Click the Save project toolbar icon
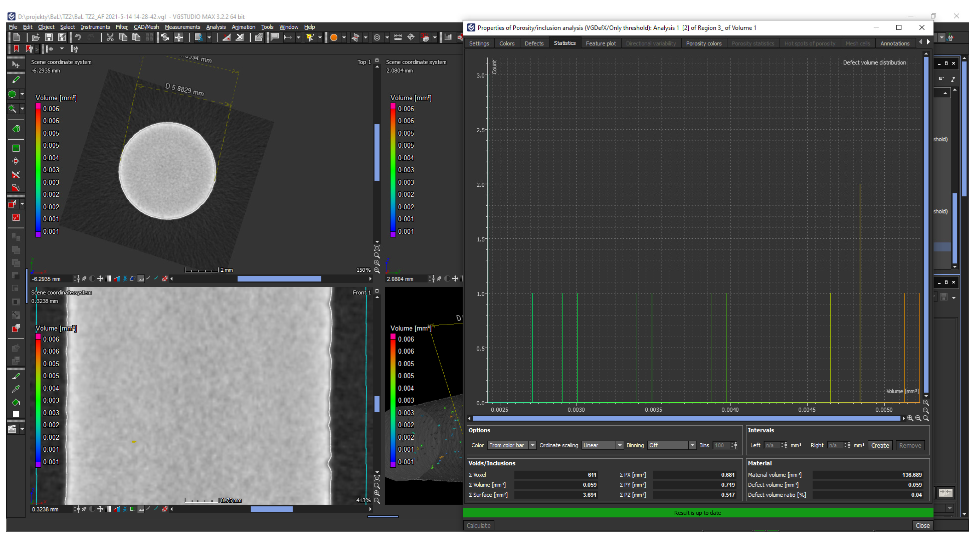980x542 pixels. point(49,37)
